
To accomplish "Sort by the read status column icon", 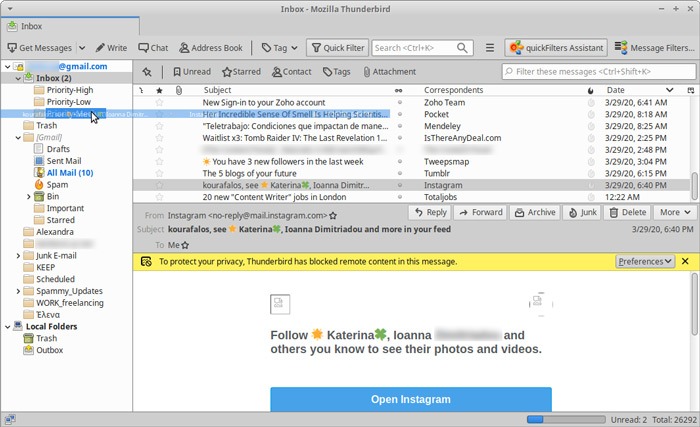I will click(399, 90).
